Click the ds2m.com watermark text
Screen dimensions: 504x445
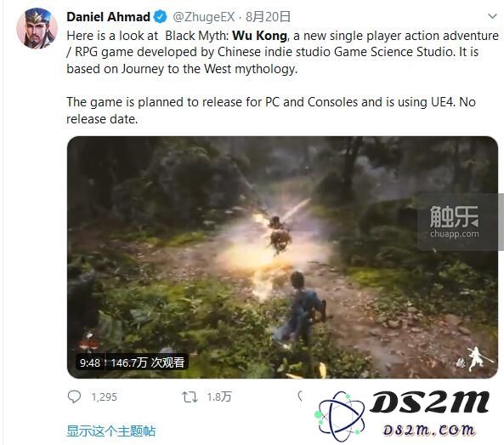429,430
